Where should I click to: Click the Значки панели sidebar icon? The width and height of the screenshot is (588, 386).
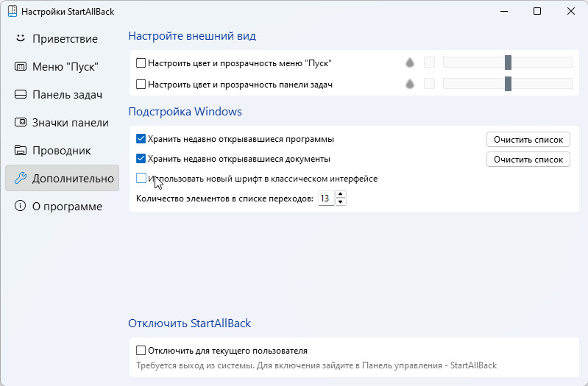[x=21, y=122]
